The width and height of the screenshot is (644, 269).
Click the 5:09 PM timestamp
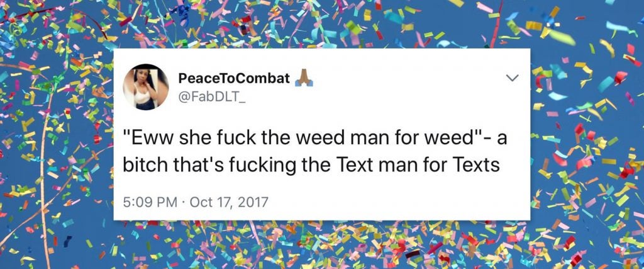[x=150, y=202]
